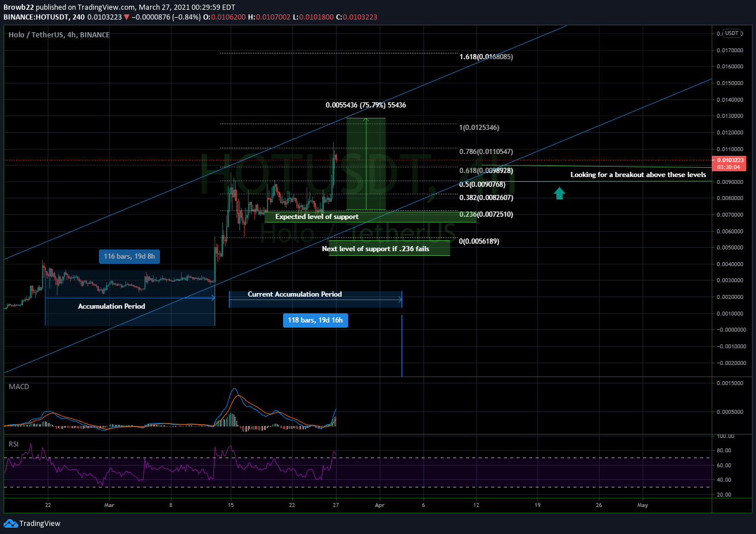This screenshot has height=534, width=756.
Task: Click the RSI 60.00 axis value
Action: click(x=724, y=466)
